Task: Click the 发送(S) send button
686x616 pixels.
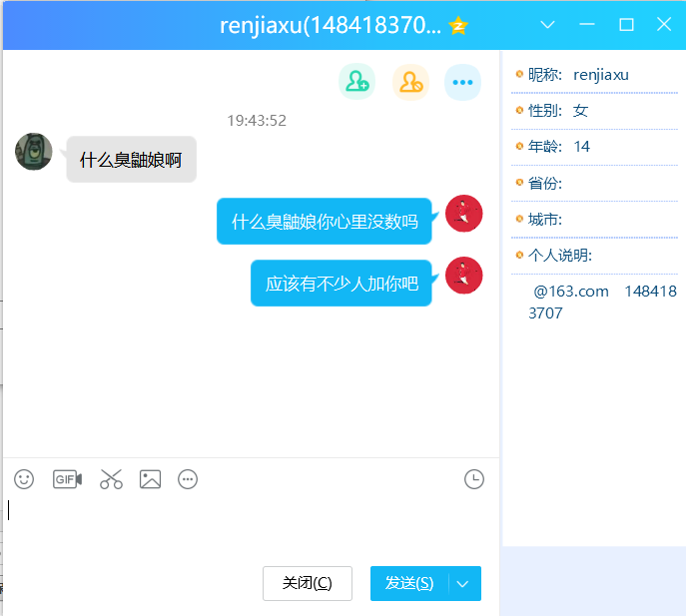Action: click(x=409, y=584)
